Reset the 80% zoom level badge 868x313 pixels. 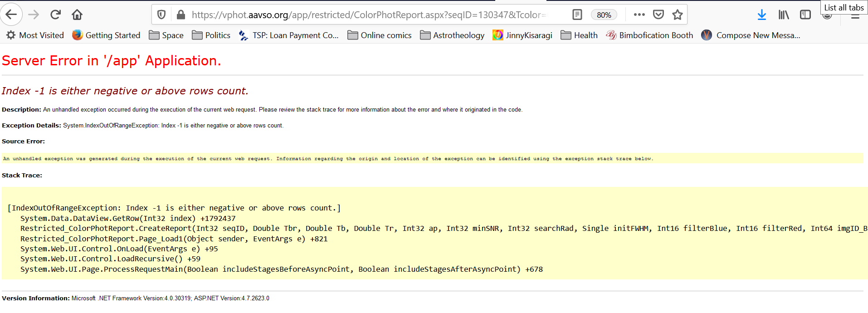(604, 15)
